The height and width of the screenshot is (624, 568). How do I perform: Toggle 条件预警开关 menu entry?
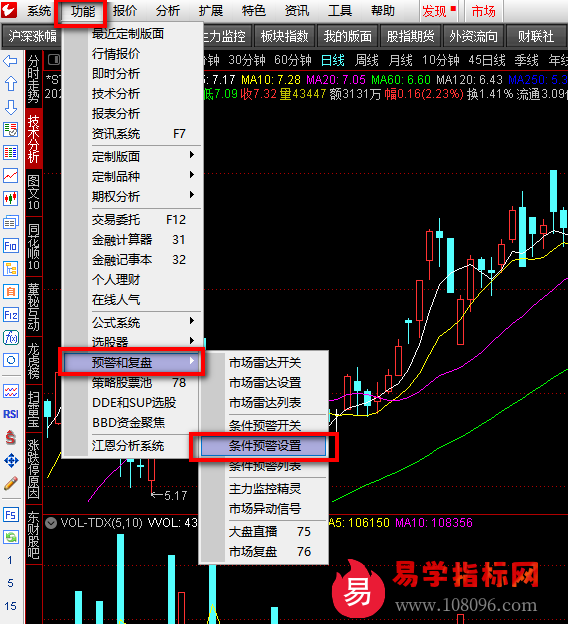(x=265, y=425)
